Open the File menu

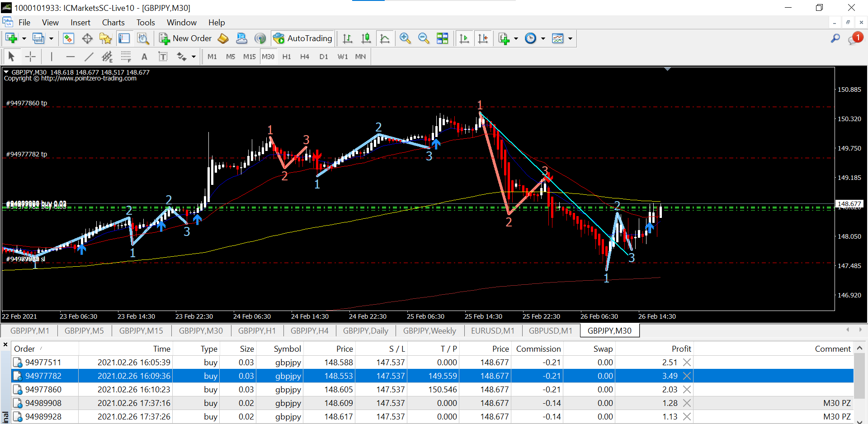point(24,23)
